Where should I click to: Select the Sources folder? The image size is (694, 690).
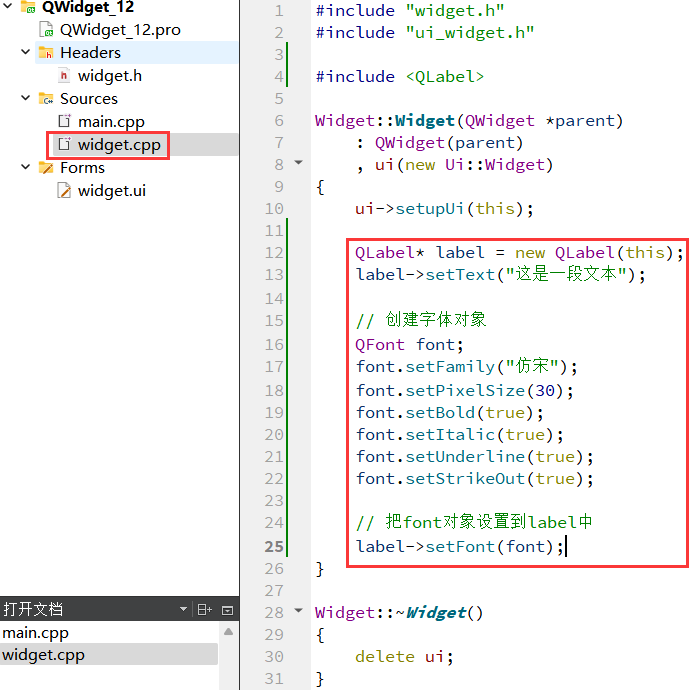click(89, 99)
